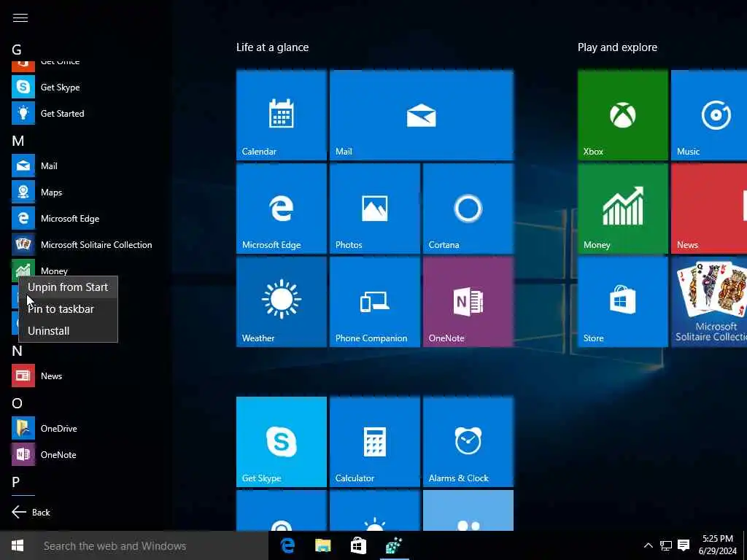The height and width of the screenshot is (560, 747).
Task: Open File Explorer from the taskbar
Action: [323, 545]
